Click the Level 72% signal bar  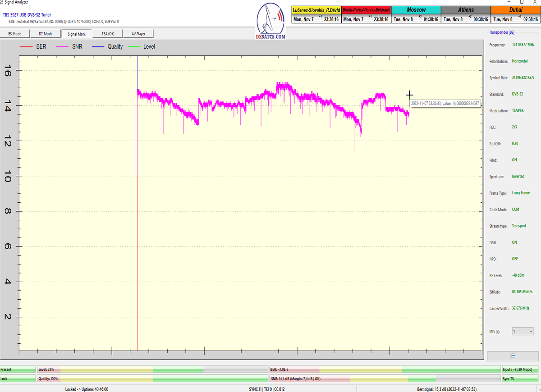tap(152, 369)
